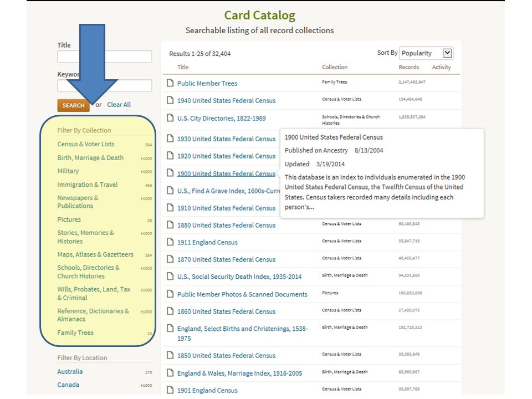Open U.S., Find A Grave Index link
532x399 pixels.
229,191
